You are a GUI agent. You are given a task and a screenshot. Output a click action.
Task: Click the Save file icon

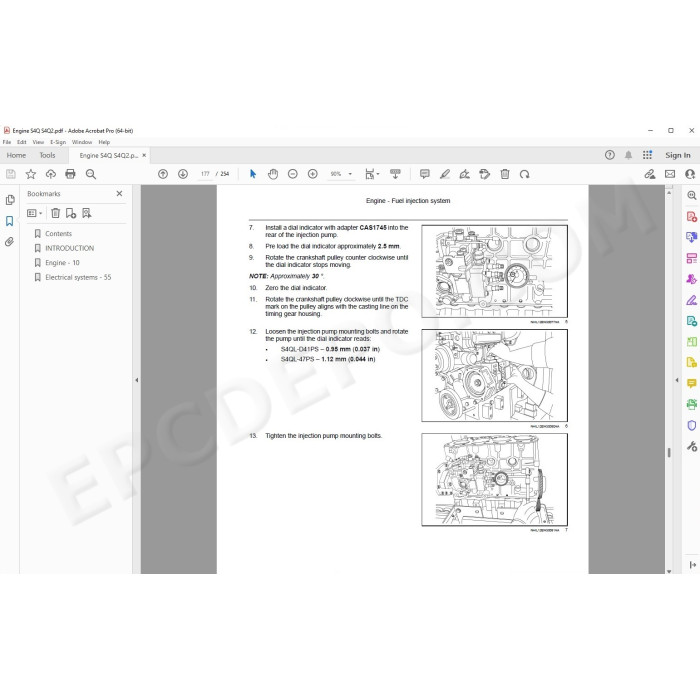11,174
